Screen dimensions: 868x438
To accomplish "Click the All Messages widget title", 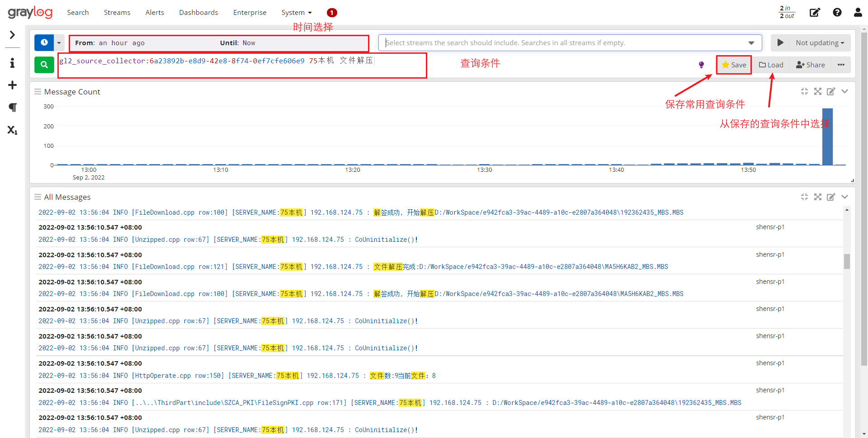I will click(x=67, y=197).
